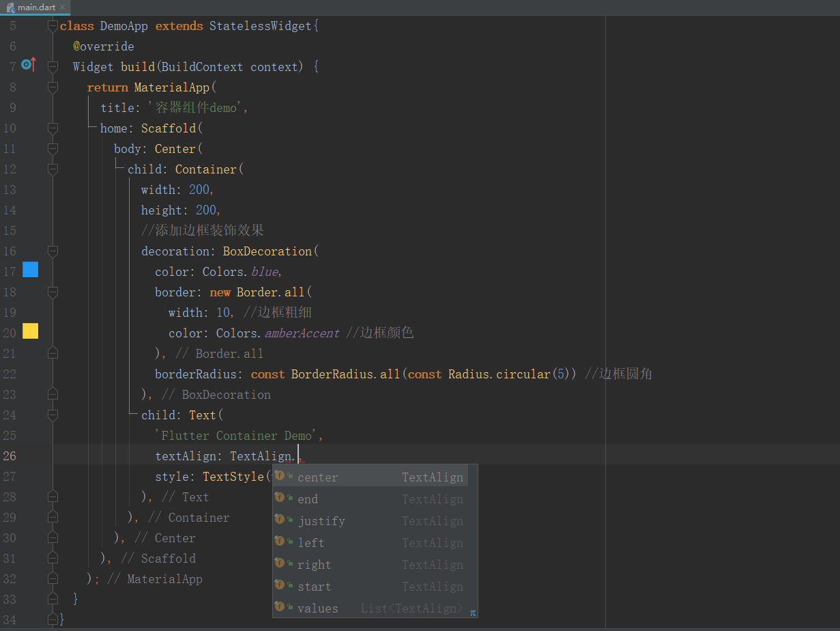Collapse the build method fold on line 7
Viewport: 840px width, 631px height.
pyautogui.click(x=53, y=67)
